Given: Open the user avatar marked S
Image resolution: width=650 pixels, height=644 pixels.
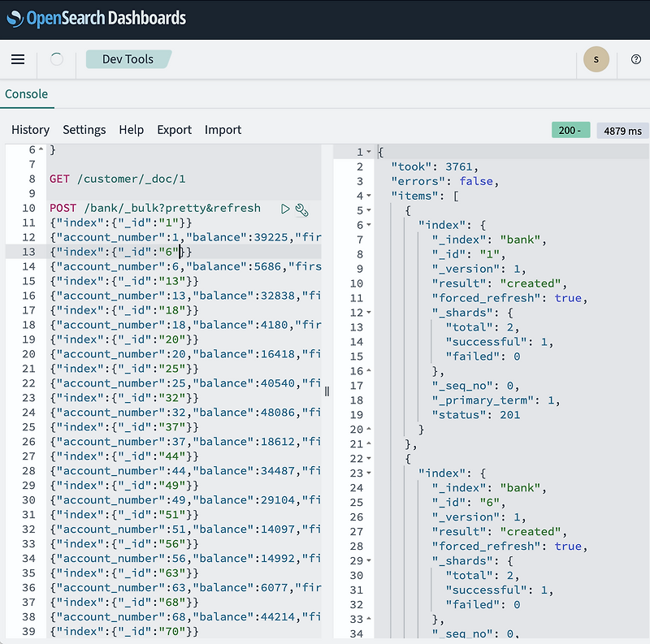Looking at the screenshot, I should (x=596, y=59).
